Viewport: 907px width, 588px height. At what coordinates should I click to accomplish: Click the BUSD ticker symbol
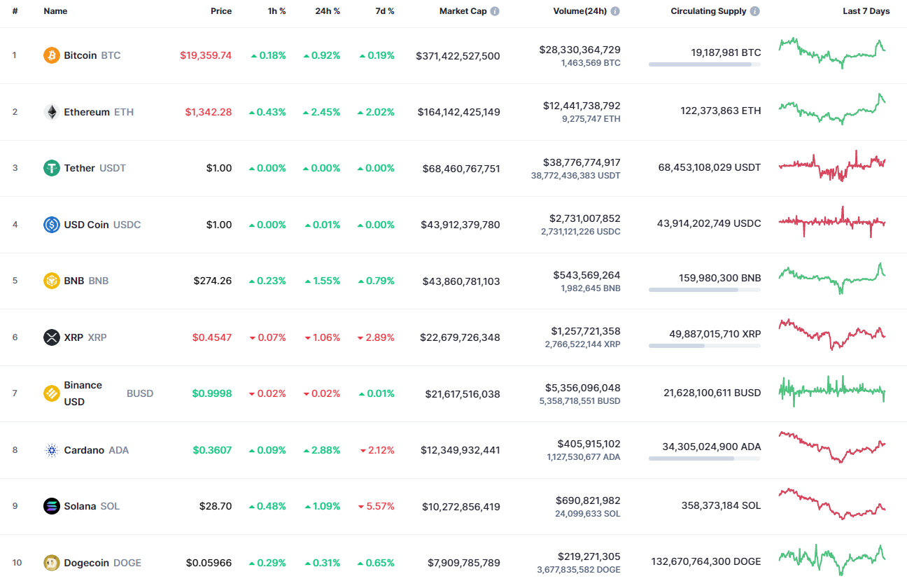tap(140, 393)
